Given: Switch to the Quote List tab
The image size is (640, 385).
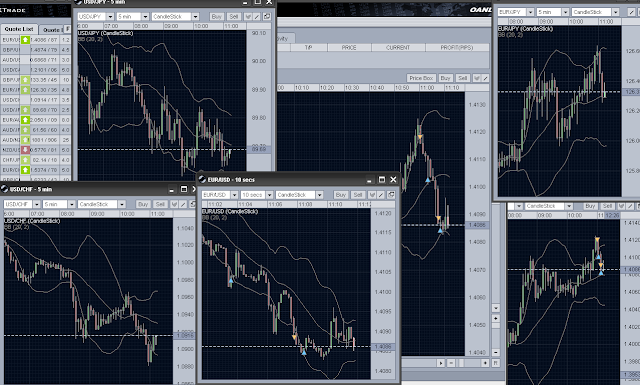Looking at the screenshot, I should tap(19, 29).
